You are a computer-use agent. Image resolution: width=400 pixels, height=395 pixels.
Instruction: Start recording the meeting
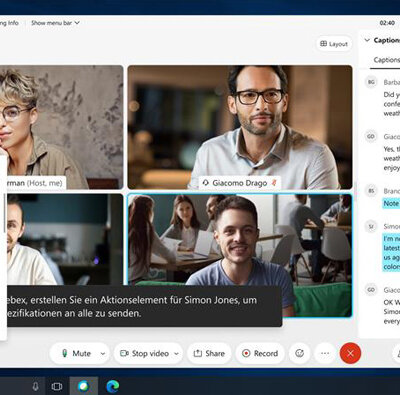click(260, 353)
